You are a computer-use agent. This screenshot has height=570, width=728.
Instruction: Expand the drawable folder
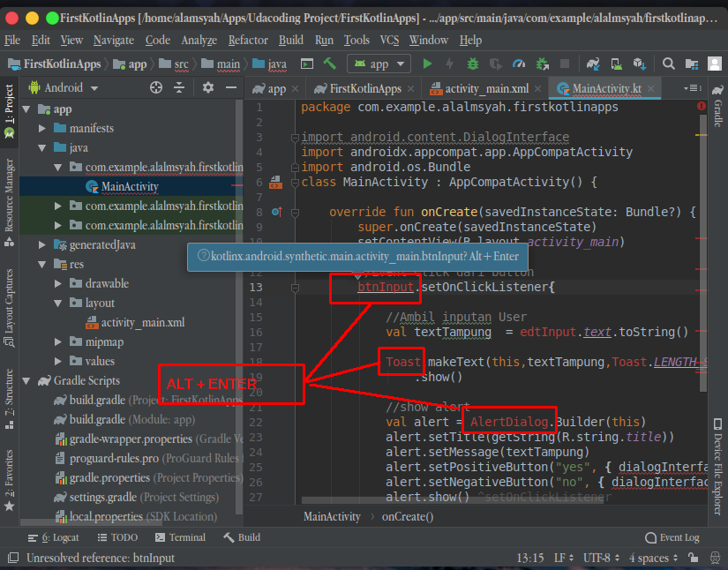pos(58,283)
